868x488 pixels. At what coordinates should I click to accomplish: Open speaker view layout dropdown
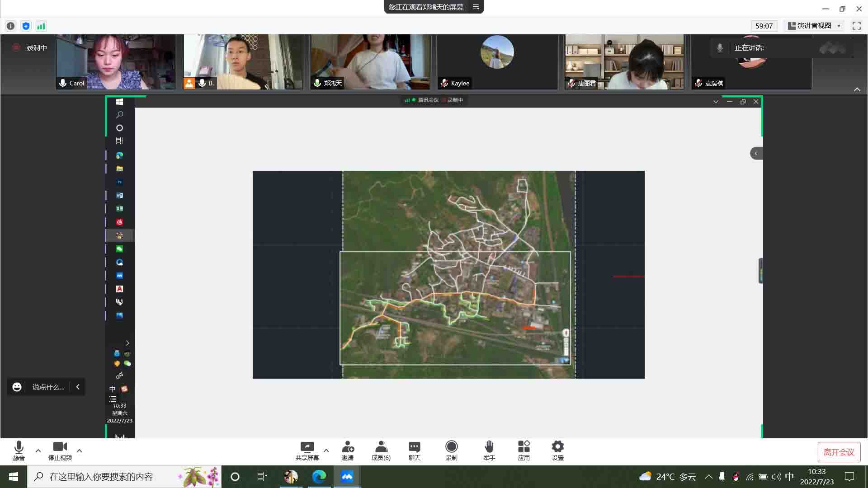tap(814, 26)
